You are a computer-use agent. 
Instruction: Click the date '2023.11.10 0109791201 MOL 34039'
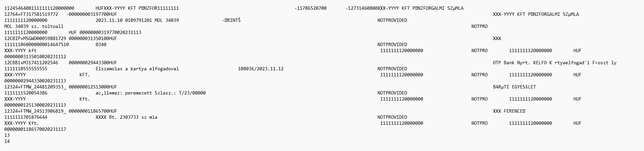pyautogui.click(x=137, y=20)
